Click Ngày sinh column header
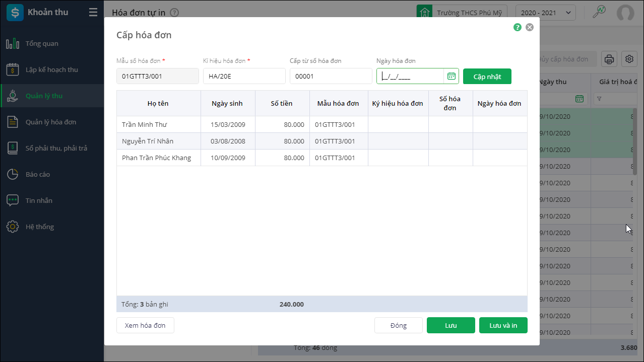644x362 pixels. point(227,103)
